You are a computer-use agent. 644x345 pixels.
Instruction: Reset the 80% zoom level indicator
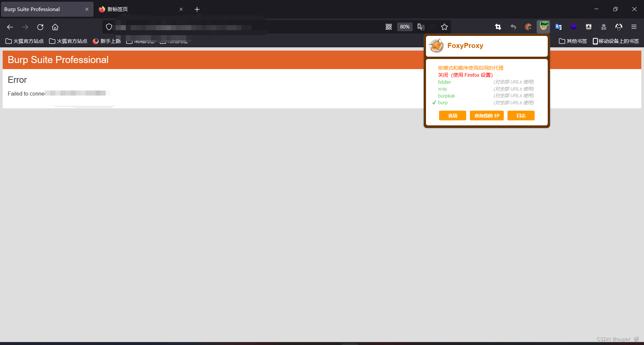(405, 27)
